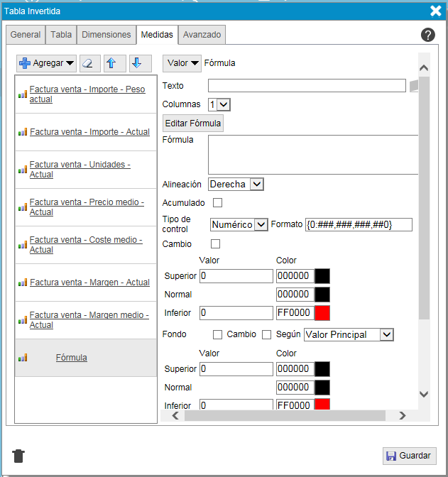This screenshot has height=477, width=448.
Task: Open the Agregar dropdown menu
Action: pyautogui.click(x=46, y=63)
